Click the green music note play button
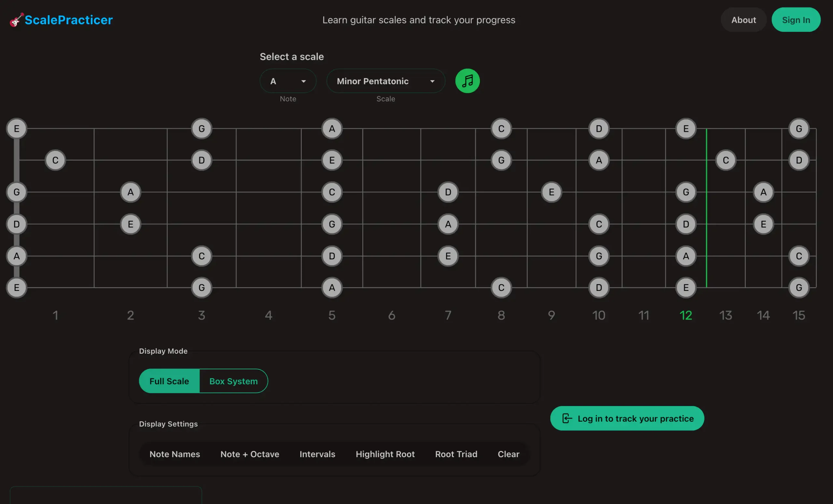The image size is (833, 504). 467,81
